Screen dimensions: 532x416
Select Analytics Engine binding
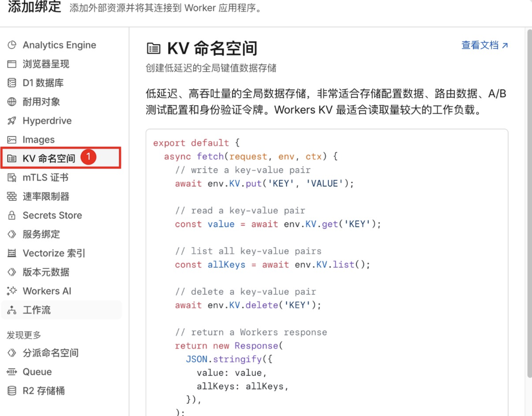[x=61, y=45]
